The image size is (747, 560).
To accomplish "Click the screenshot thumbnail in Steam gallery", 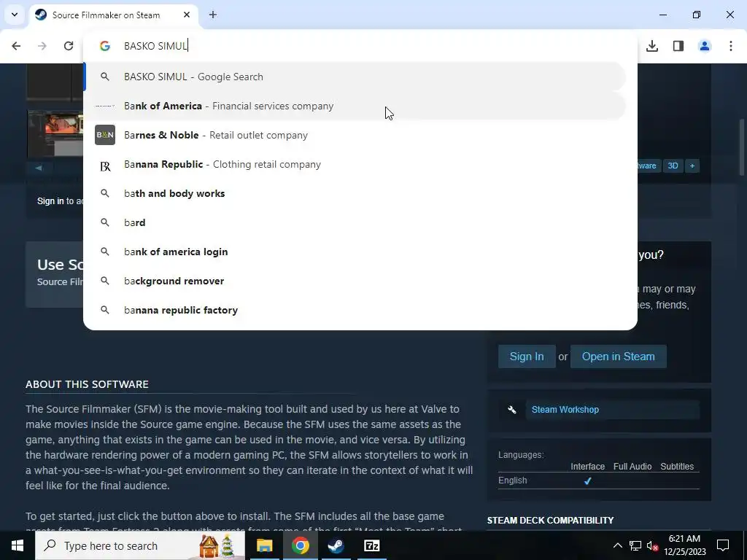I will point(55,133).
